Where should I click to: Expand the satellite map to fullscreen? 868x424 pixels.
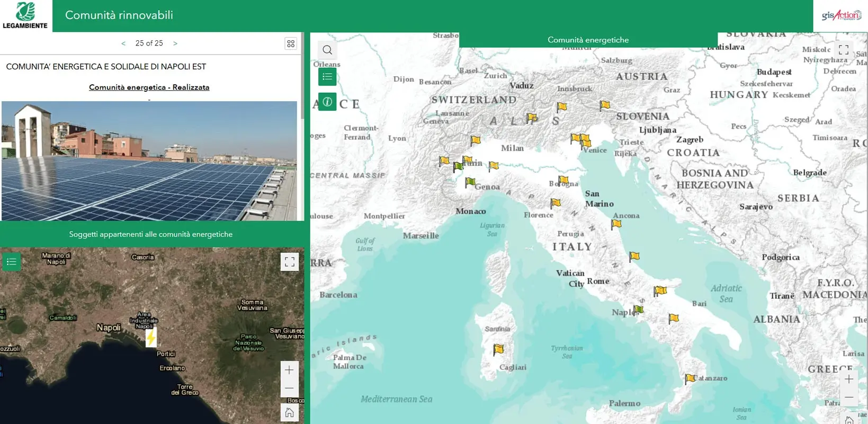[x=289, y=262]
